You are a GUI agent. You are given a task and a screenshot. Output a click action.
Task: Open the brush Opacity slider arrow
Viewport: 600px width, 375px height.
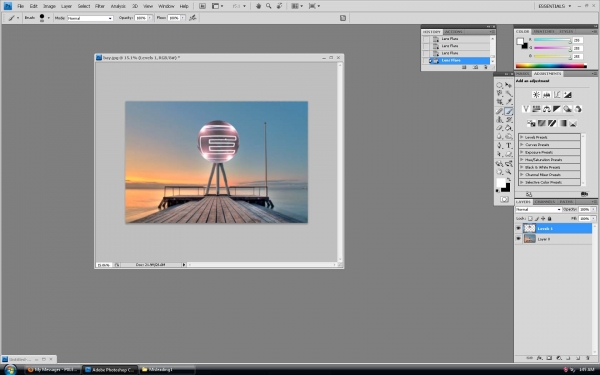(150, 18)
